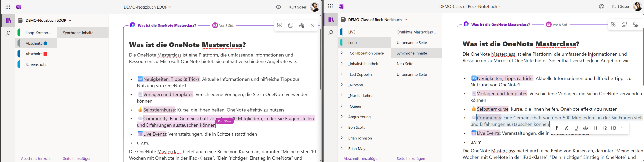Screen dimensions: 644x162
Task: Select Abschnitt section with red square
Action: coord(36,54)
